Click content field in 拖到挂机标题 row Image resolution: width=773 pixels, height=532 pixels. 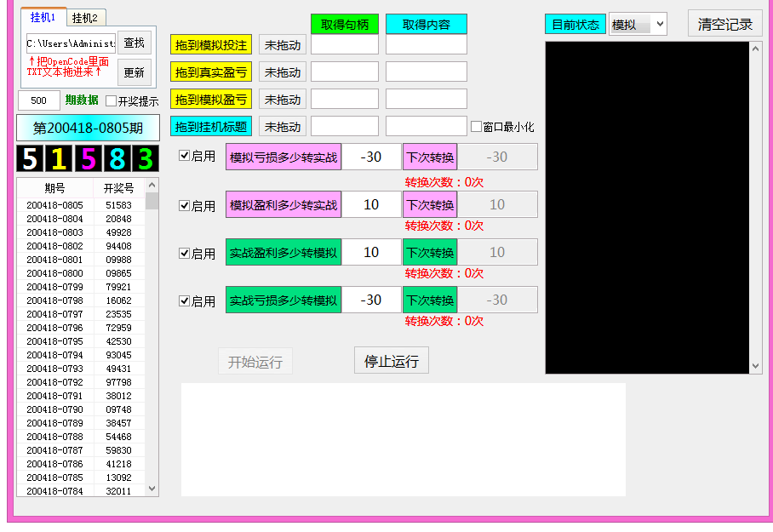point(427,126)
